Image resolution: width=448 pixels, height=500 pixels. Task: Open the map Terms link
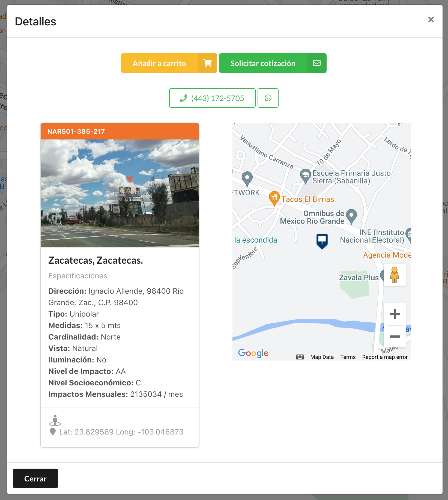click(x=348, y=357)
